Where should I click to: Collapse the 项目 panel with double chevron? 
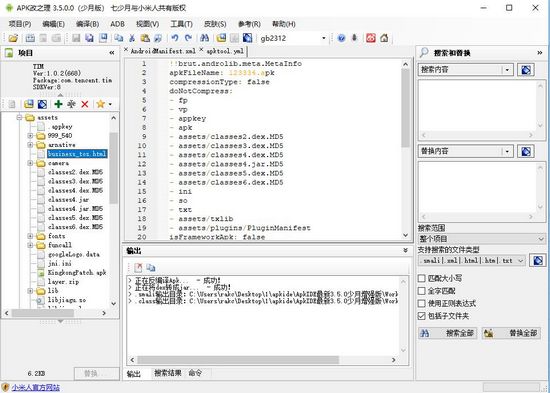112,53
